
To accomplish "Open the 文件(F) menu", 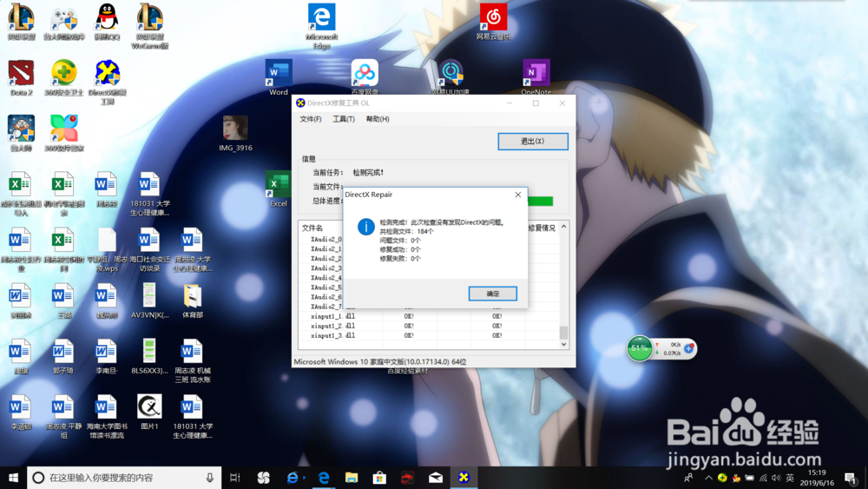I will 311,119.
